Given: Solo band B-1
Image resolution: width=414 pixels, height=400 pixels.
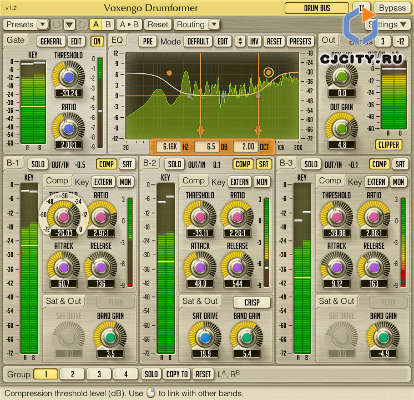Looking at the screenshot, I should [x=38, y=164].
